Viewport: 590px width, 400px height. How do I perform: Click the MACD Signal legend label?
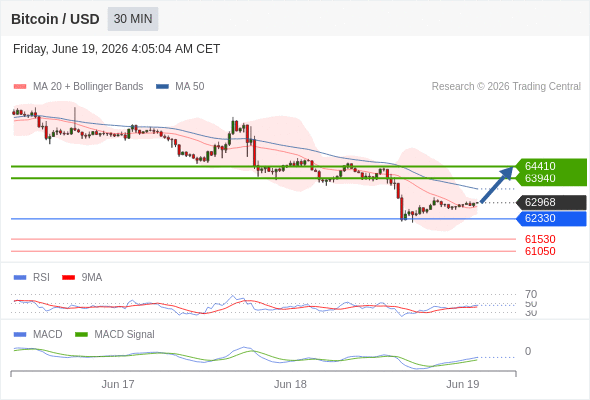[124, 335]
